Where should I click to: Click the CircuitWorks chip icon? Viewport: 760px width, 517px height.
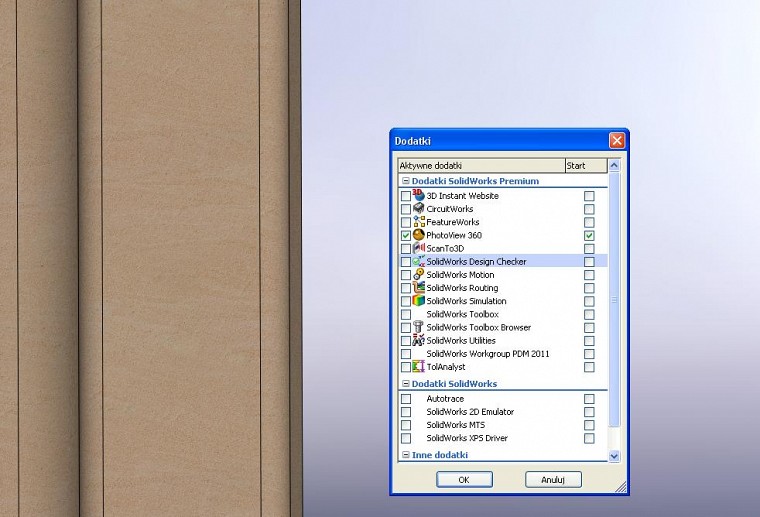[x=418, y=208]
